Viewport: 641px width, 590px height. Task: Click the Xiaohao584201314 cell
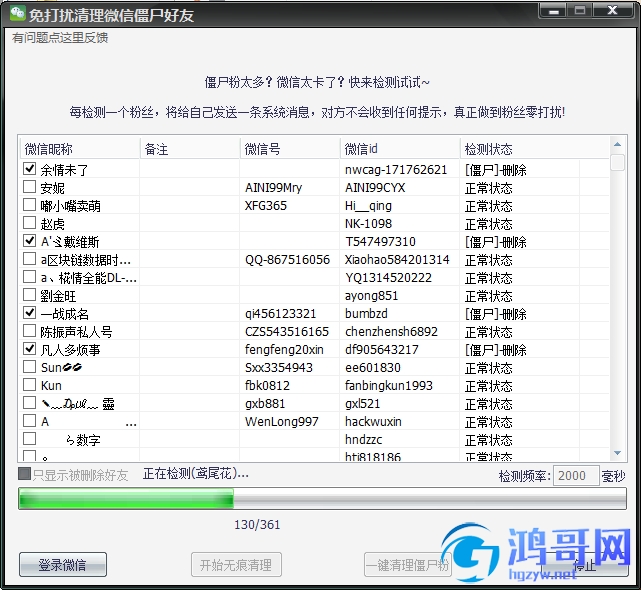pos(397,259)
